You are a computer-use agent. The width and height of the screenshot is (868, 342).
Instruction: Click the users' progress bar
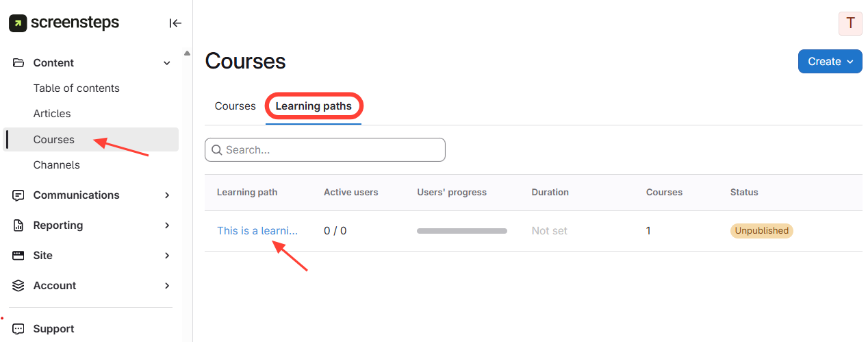coord(461,231)
